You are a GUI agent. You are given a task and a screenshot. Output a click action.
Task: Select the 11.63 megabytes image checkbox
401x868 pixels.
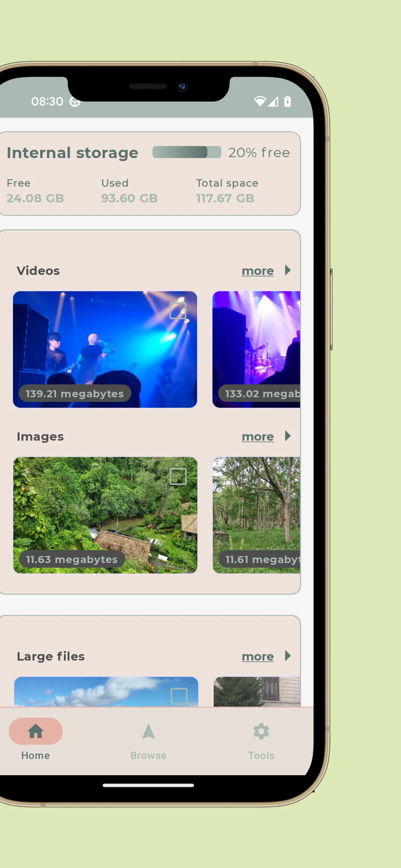click(178, 476)
